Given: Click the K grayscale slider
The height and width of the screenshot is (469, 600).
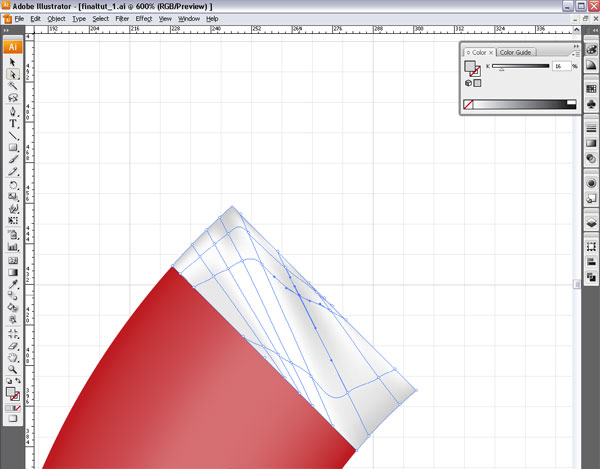Looking at the screenshot, I should 520,66.
